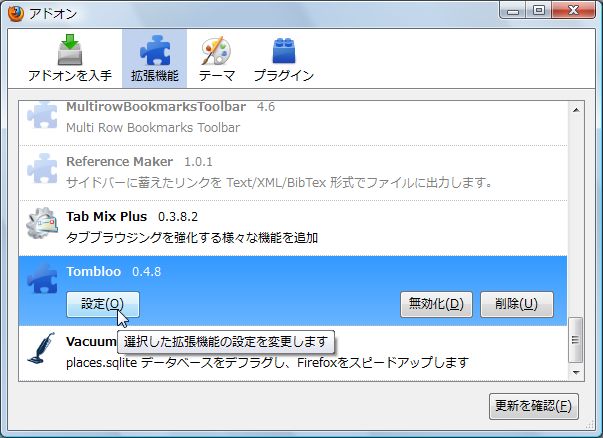The width and height of the screenshot is (603, 438).
Task: Click the MultirowBookmarksToolbar puzzle piece icon
Action: pos(42,115)
